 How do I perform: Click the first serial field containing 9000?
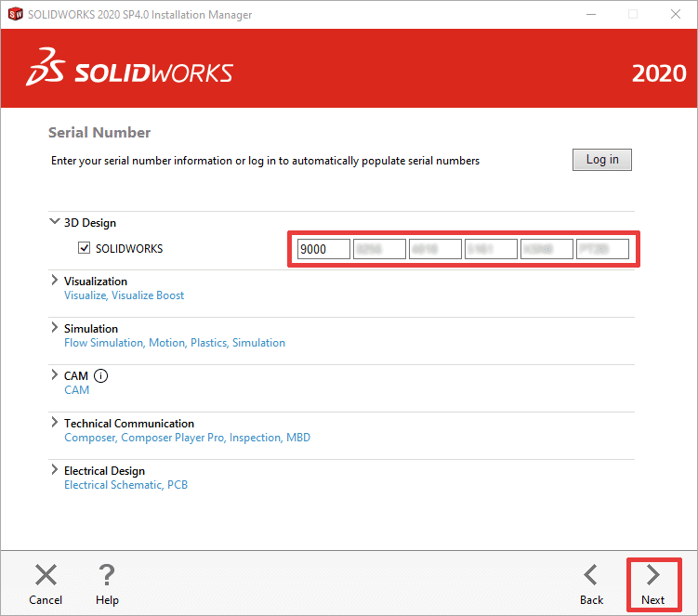point(323,249)
